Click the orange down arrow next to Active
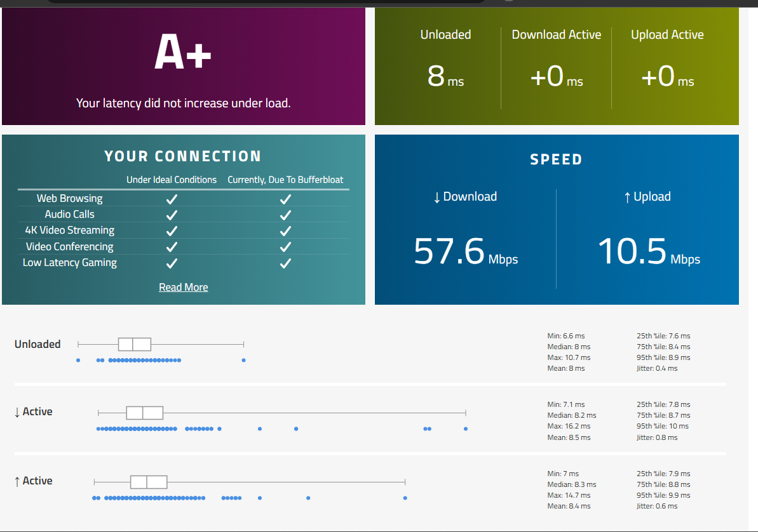The width and height of the screenshot is (758, 532). [x=17, y=412]
